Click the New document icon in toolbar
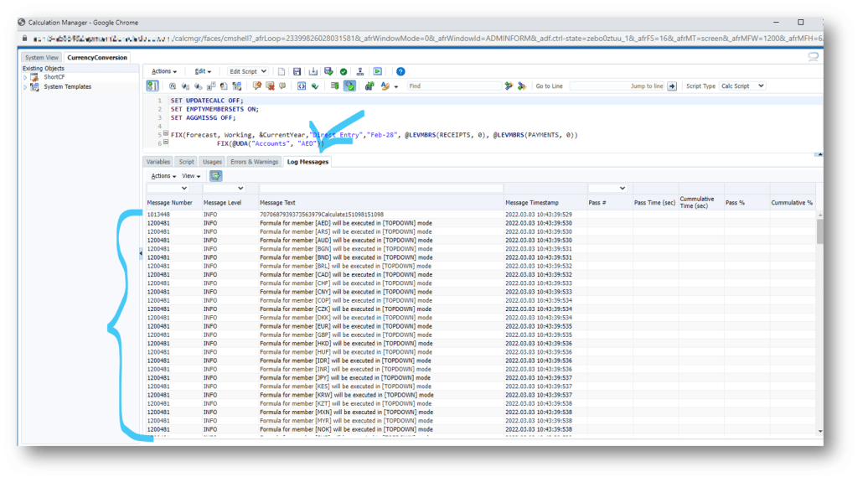This screenshot has height=493, width=868. click(x=282, y=71)
